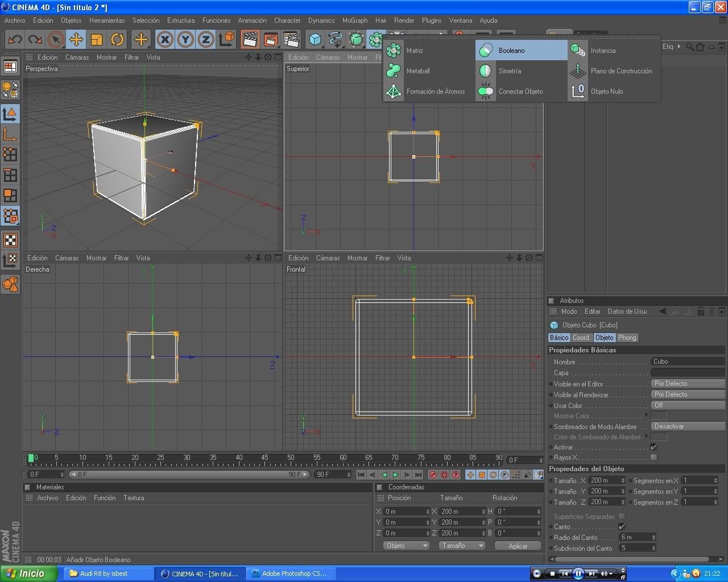Toggle the Canto checkbox

[x=622, y=527]
